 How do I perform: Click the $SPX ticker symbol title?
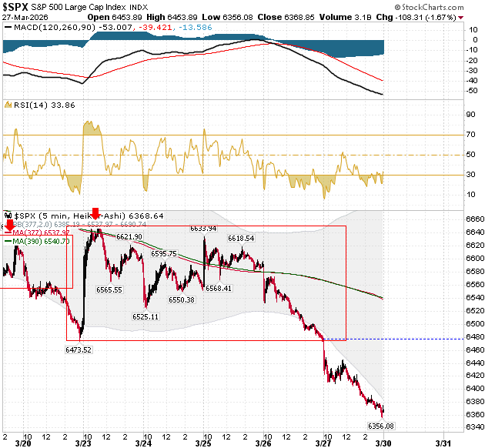pyautogui.click(x=15, y=7)
